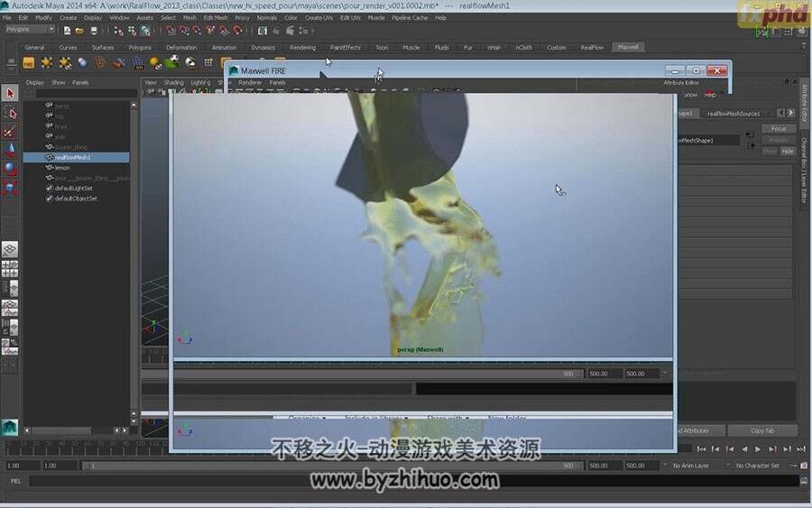812x508 pixels.
Task: Show previous Attribute Editor tab arrow
Action: click(x=781, y=113)
